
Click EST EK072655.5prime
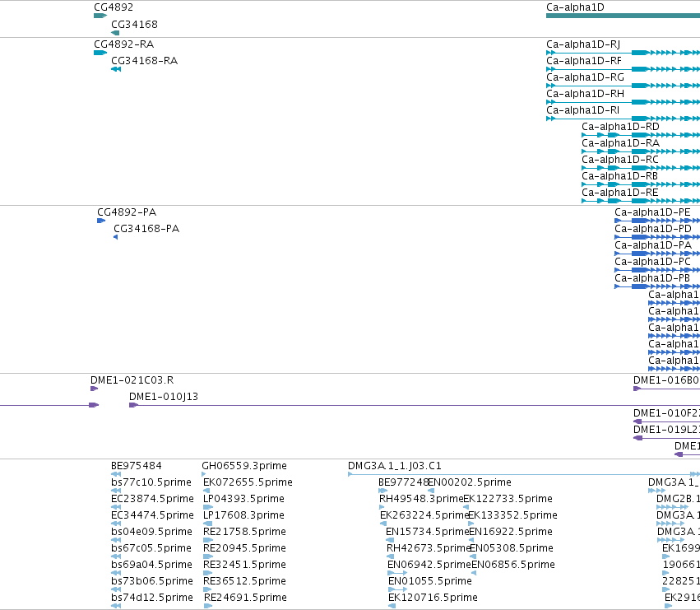pyautogui.click(x=248, y=482)
